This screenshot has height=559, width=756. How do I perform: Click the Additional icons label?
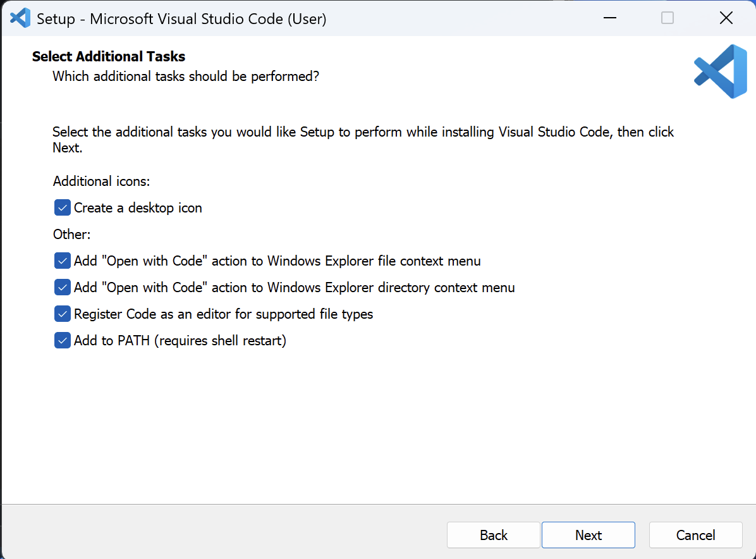[101, 181]
